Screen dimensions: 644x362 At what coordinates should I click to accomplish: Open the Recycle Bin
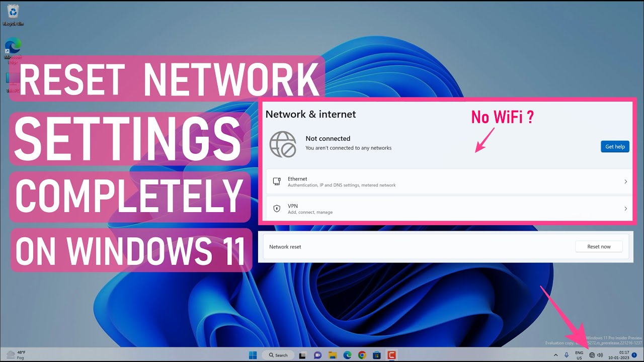tap(12, 13)
